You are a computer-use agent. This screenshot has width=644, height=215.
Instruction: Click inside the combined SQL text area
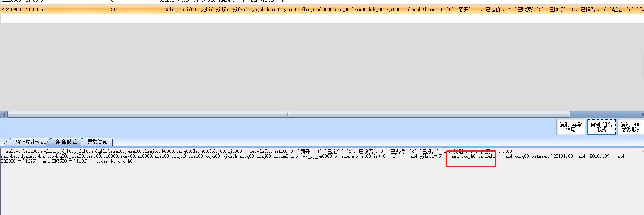[x=320, y=182]
